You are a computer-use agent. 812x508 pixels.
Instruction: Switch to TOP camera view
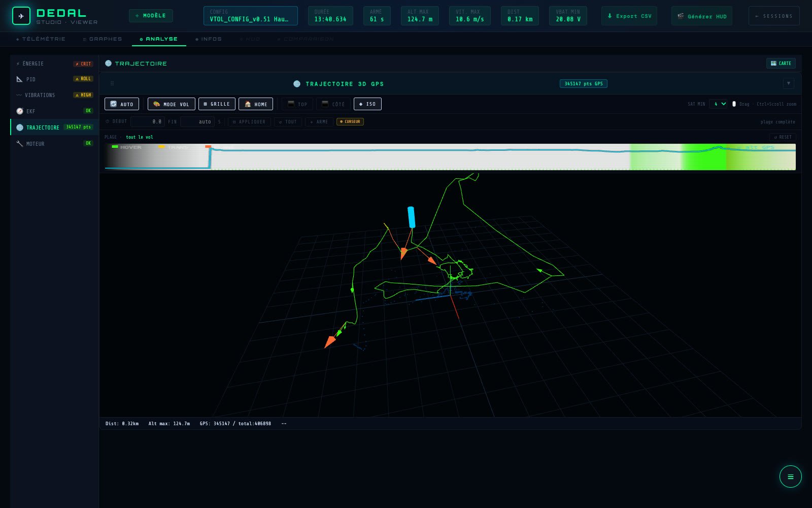pos(297,104)
